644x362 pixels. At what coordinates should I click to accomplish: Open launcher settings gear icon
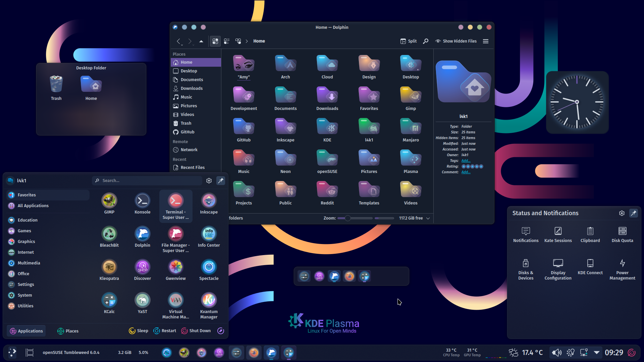pos(209,181)
